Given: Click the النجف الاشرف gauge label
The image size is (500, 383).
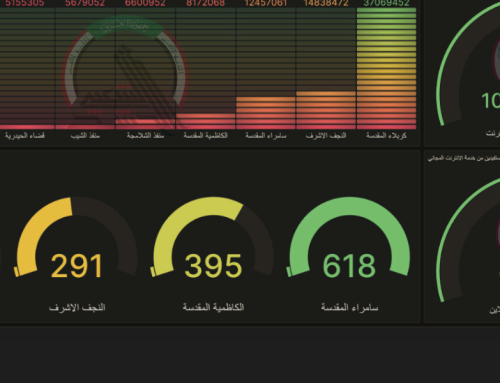Looking at the screenshot, I should tap(77, 307).
